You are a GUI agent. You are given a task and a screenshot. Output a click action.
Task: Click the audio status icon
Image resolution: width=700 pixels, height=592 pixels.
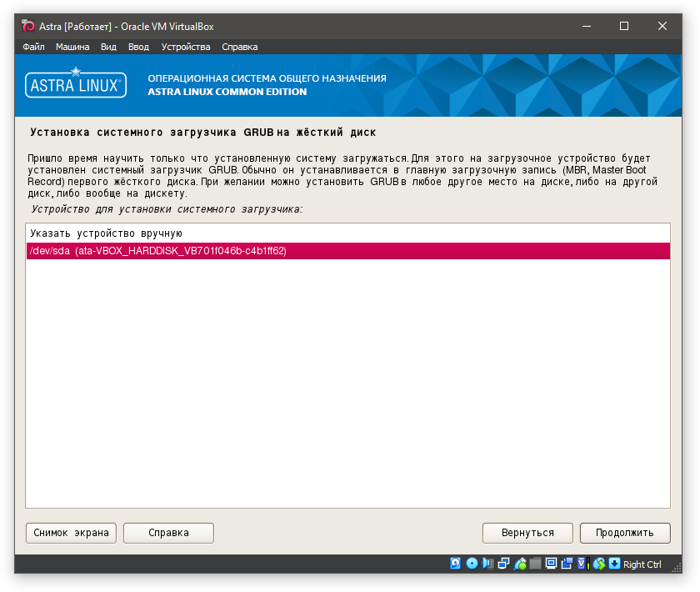click(488, 564)
